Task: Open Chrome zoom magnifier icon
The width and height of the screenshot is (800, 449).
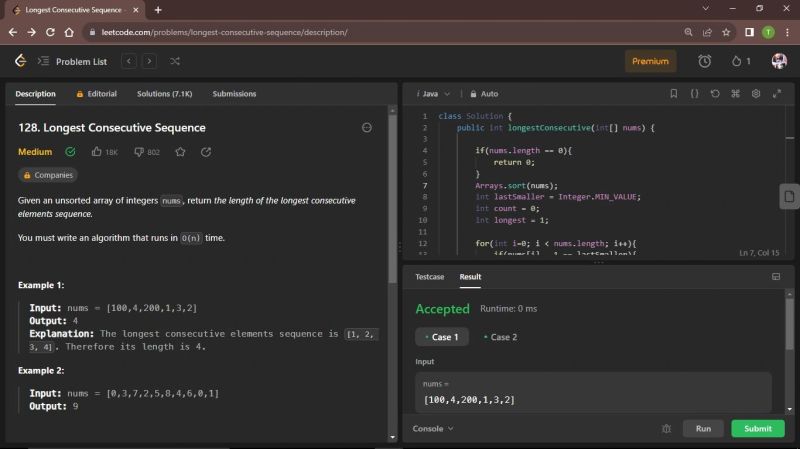Action: [688, 32]
